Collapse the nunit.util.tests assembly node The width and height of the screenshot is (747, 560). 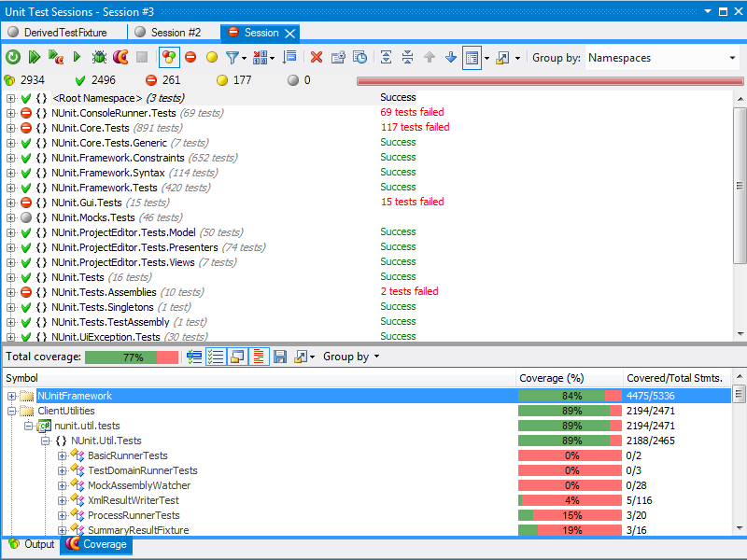coord(29,426)
